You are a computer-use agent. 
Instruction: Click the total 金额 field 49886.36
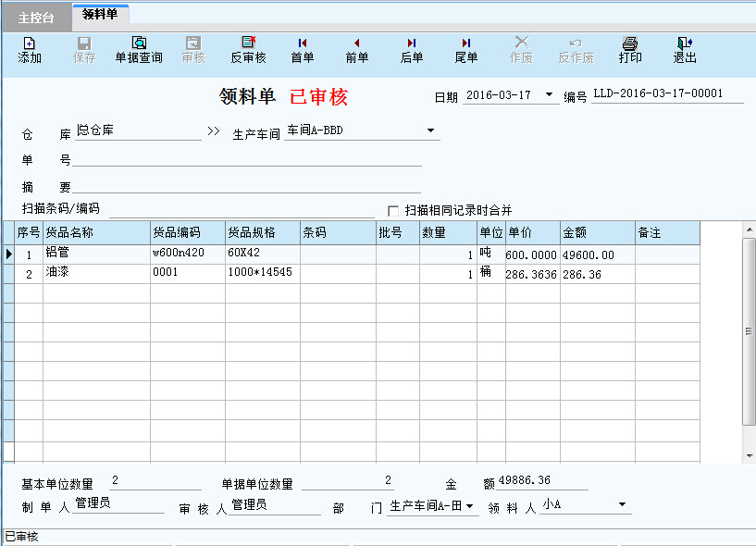click(542, 481)
